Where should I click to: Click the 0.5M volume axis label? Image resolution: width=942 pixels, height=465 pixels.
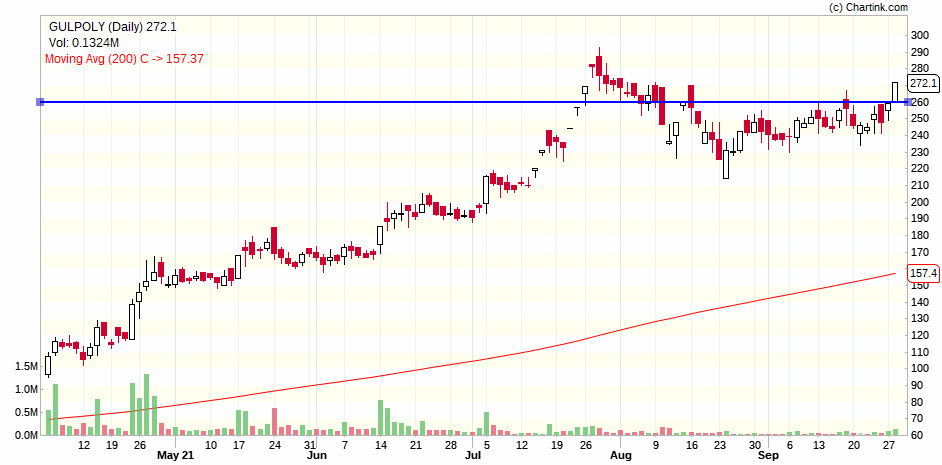tap(27, 412)
